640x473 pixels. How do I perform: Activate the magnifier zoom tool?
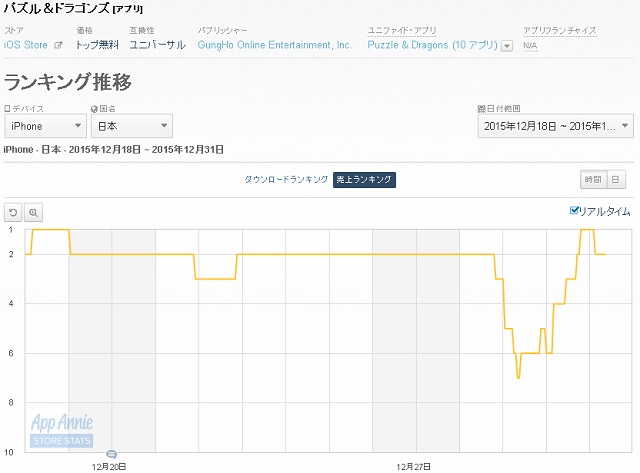(x=33, y=212)
